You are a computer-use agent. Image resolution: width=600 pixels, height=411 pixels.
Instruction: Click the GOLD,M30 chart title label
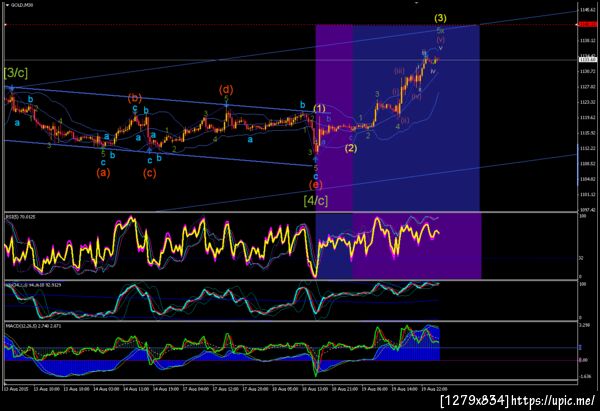point(22,5)
